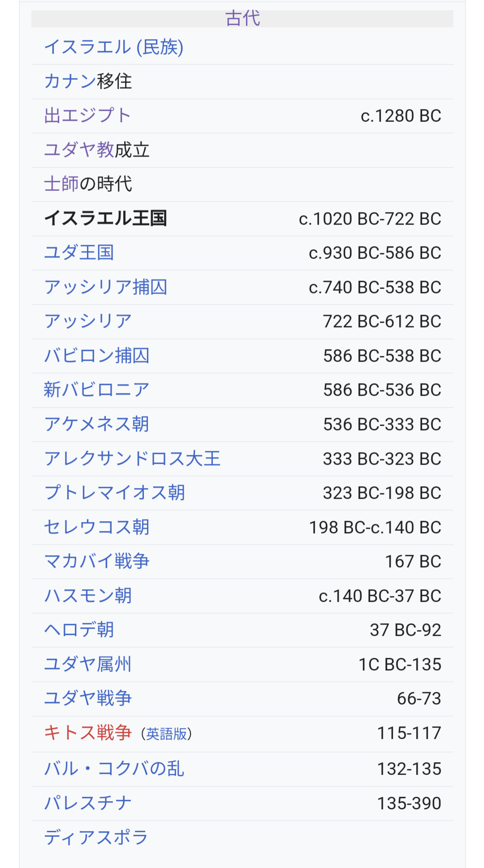The width and height of the screenshot is (484, 868).
Task: Open the アレクサンドロス大王 link
Action: (132, 459)
